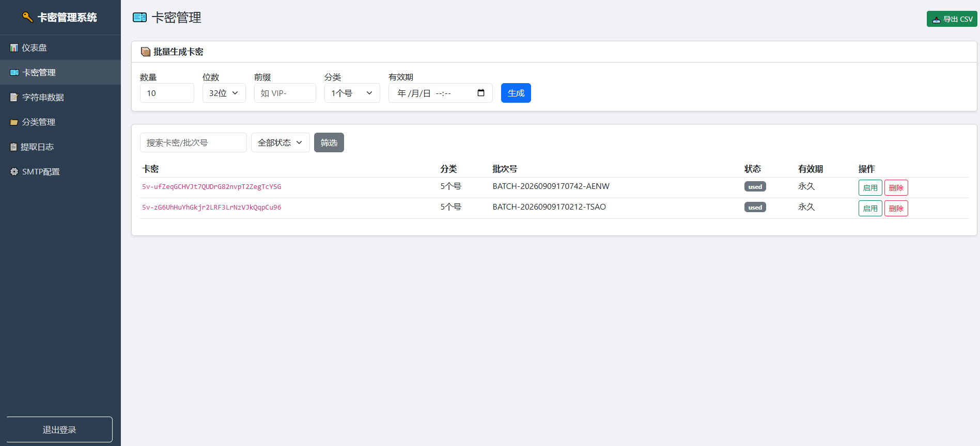Screen dimensions: 980x446
Task: Open 提取日志 page
Action: click(x=60, y=147)
